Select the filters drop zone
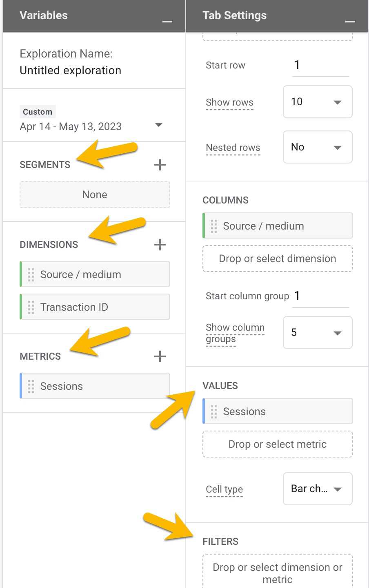The width and height of the screenshot is (369, 588). (x=278, y=573)
